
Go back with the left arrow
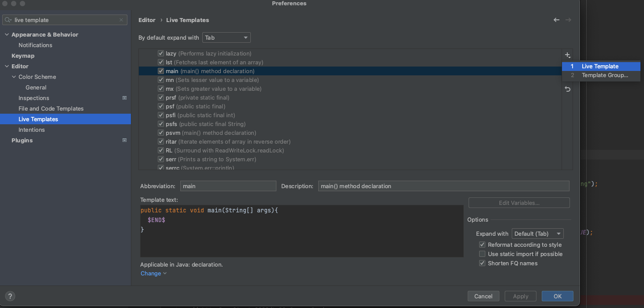556,20
